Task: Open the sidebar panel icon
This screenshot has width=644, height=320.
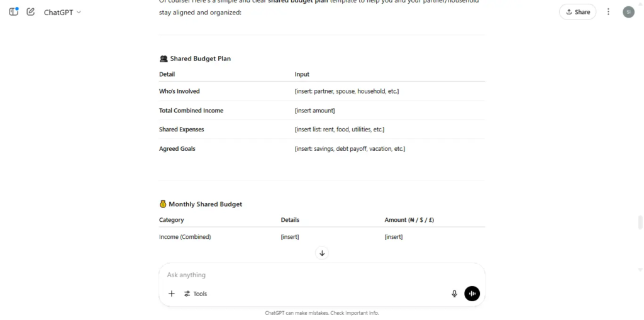Action: (14, 12)
